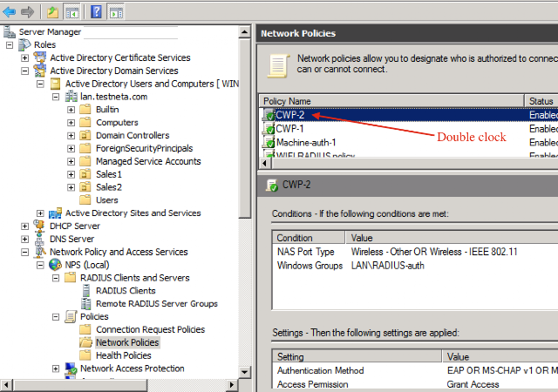Viewport: 558px width, 392px height.
Task: Click the DHCP Server role icon
Action: (x=39, y=226)
